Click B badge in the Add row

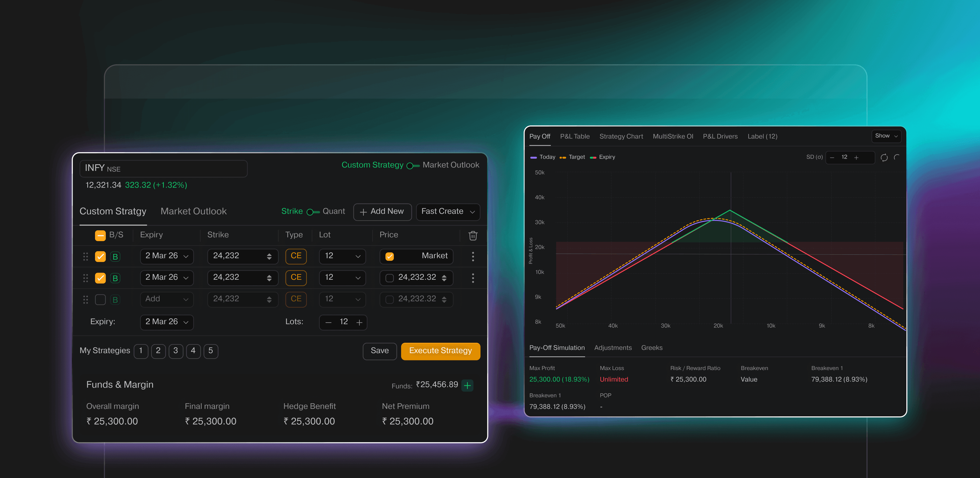115,300
